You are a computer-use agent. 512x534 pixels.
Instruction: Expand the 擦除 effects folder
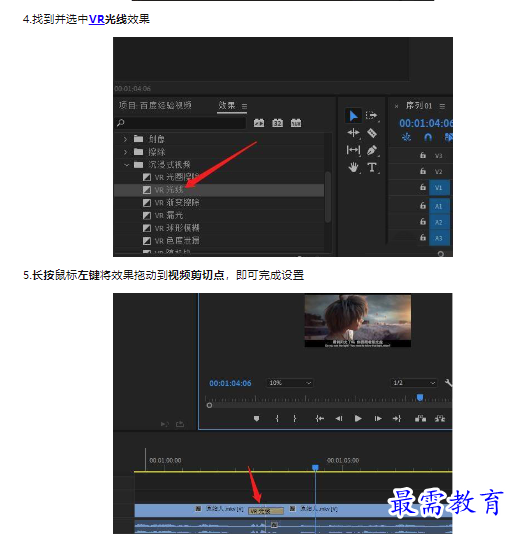[125, 152]
